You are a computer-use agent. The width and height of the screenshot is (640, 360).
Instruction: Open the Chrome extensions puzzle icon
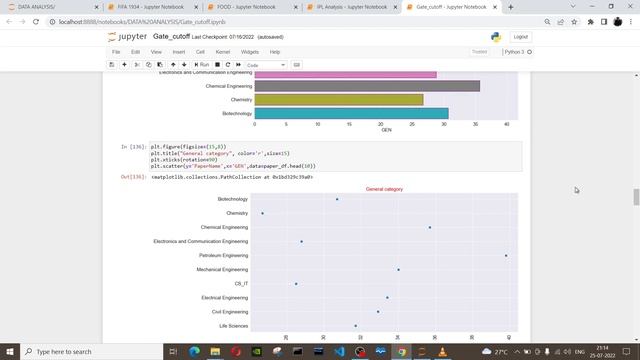point(591,22)
